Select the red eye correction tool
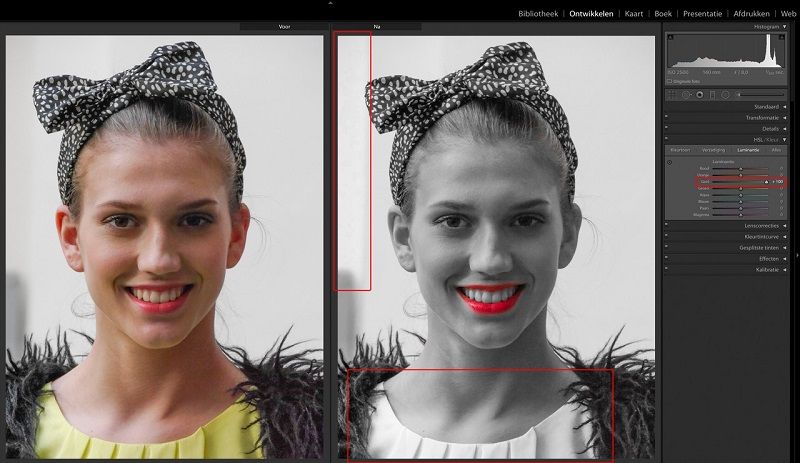The height and width of the screenshot is (463, 800). tap(699, 94)
